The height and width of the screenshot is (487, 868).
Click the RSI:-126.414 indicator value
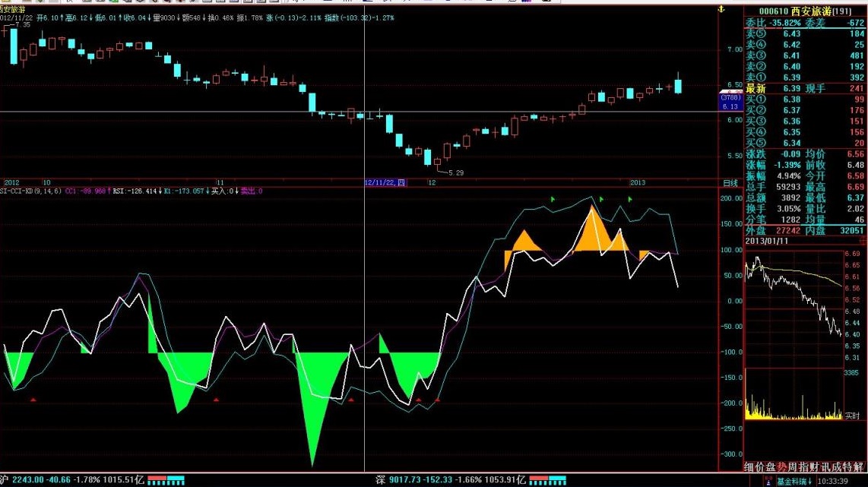[x=135, y=191]
